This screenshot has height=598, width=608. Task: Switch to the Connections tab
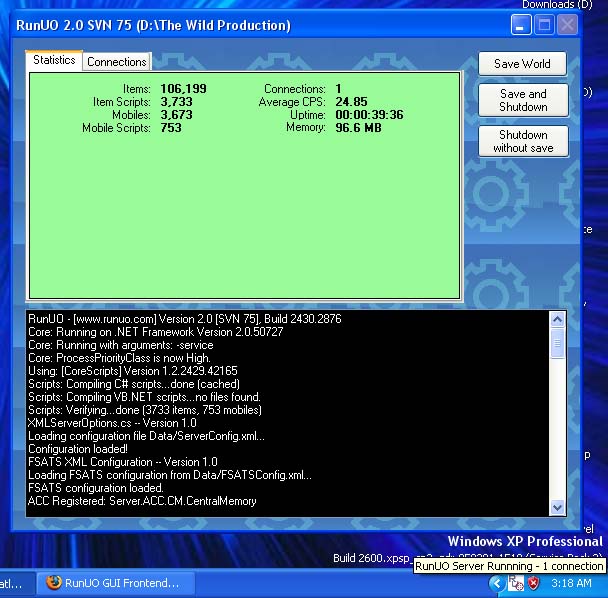[x=117, y=62]
